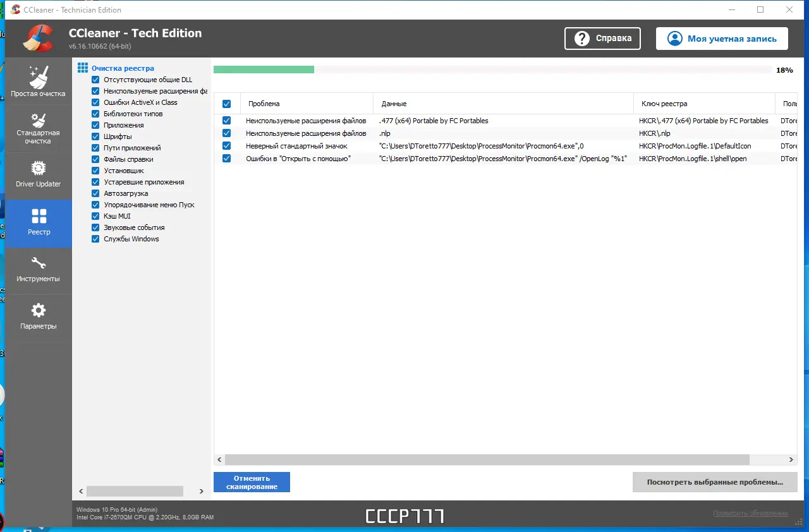Viewport: 809px width, 532px height.
Task: Toggle Автозагрузка checkbox
Action: (x=95, y=193)
